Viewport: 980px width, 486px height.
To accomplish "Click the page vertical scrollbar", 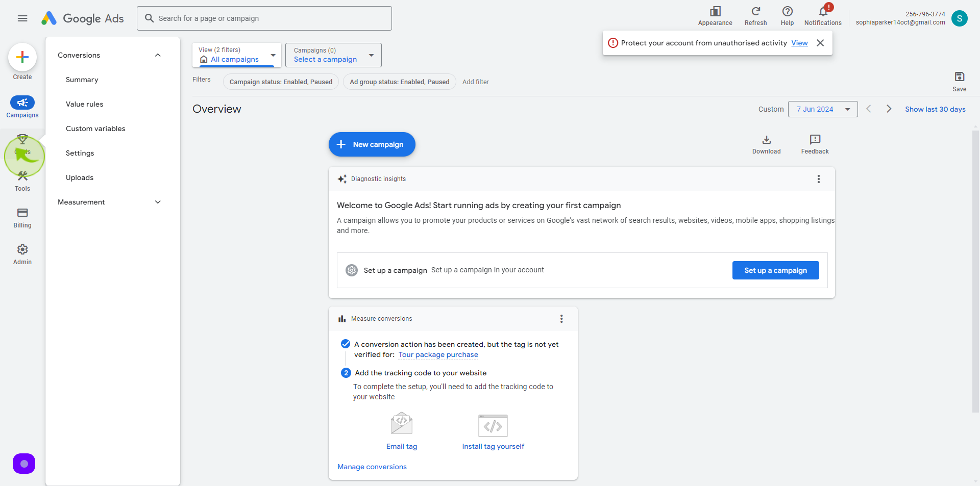I will point(975,271).
